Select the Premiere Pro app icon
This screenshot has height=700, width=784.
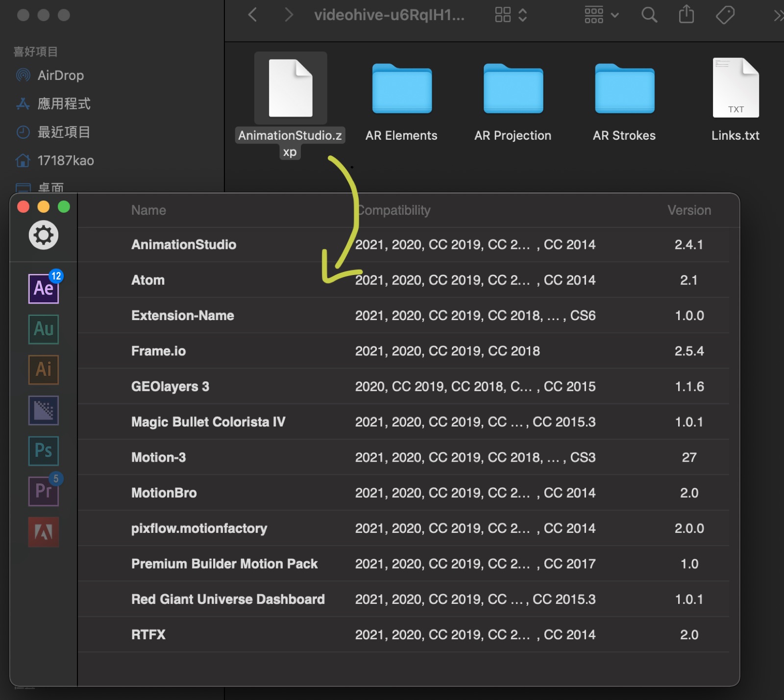click(x=44, y=491)
